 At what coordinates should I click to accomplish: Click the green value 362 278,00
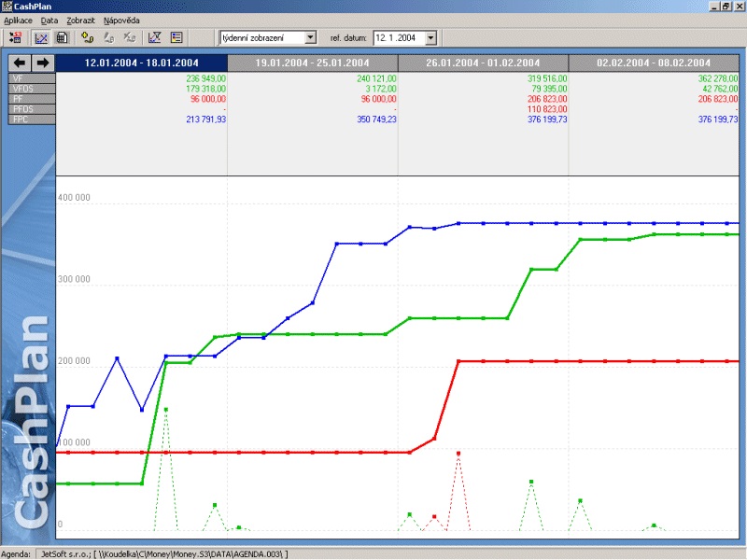tap(718, 78)
